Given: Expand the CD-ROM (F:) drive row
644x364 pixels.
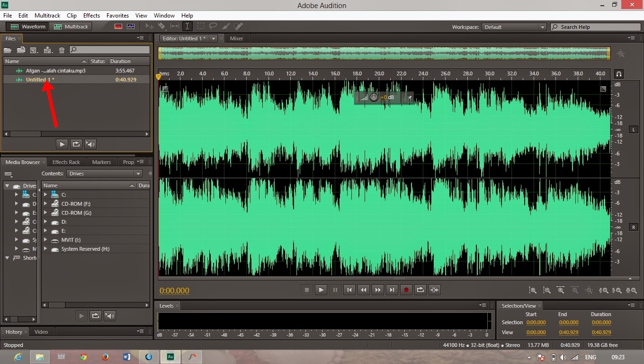Looking at the screenshot, I should 45,204.
